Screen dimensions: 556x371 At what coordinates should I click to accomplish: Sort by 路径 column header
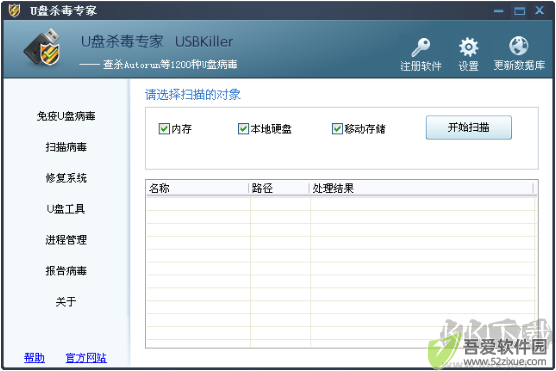pyautogui.click(x=279, y=188)
